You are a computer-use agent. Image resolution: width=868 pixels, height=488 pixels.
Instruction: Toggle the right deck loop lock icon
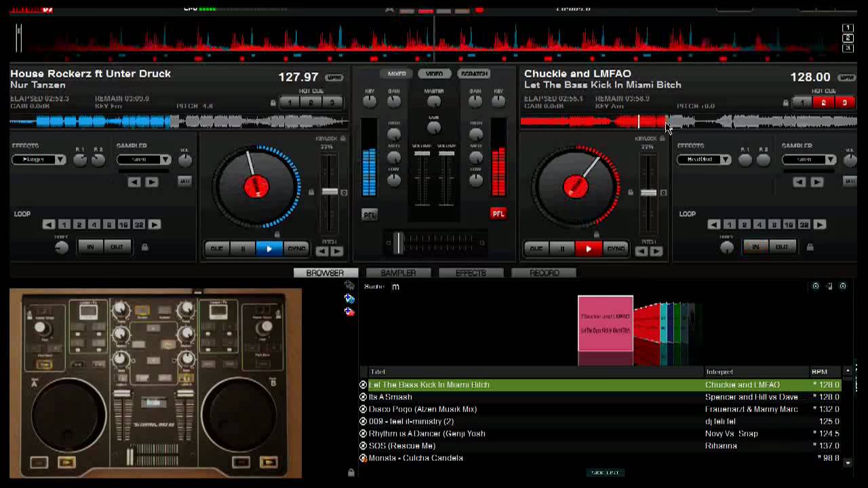tap(810, 247)
